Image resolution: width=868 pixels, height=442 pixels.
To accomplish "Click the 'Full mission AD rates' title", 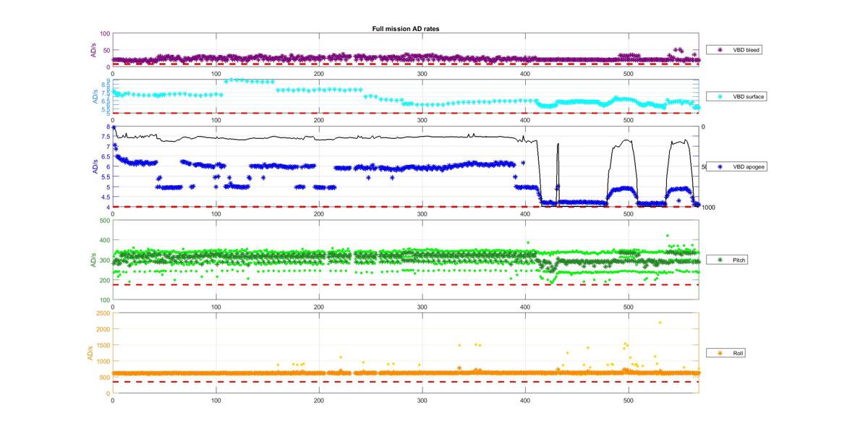I will (406, 29).
